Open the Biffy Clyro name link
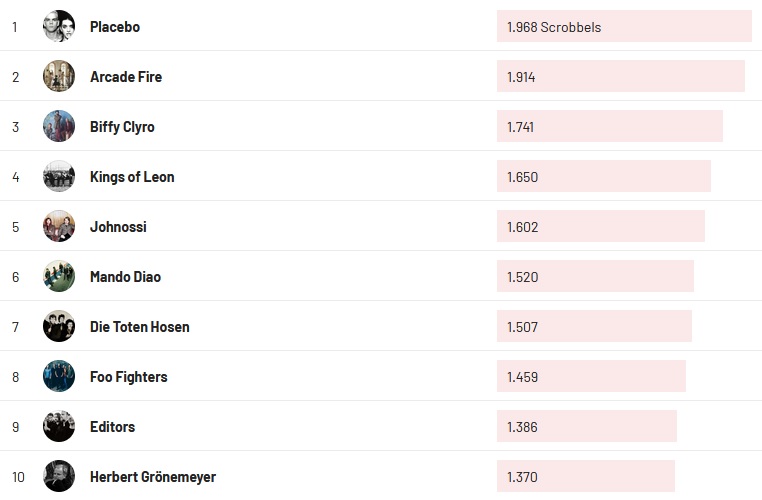Screen dimensions: 762x500 tap(122, 127)
